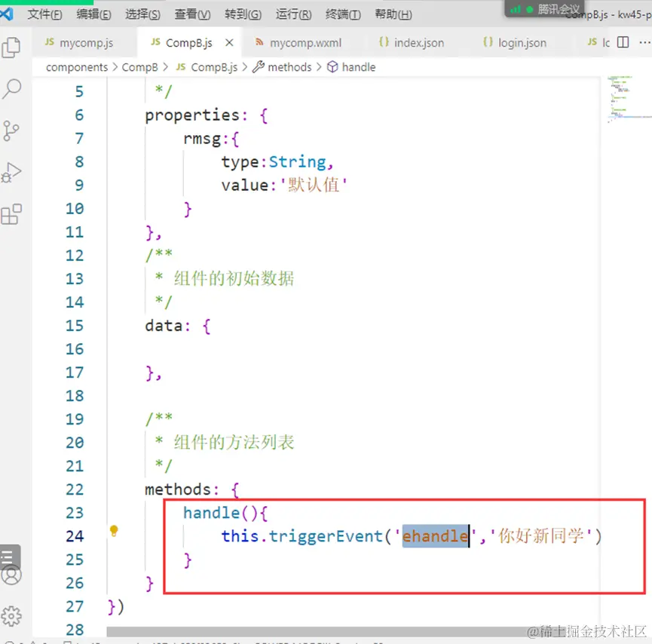Image resolution: width=652 pixels, height=644 pixels.
Task: Click the 'methods' key on line 22
Action: pyautogui.click(x=178, y=489)
